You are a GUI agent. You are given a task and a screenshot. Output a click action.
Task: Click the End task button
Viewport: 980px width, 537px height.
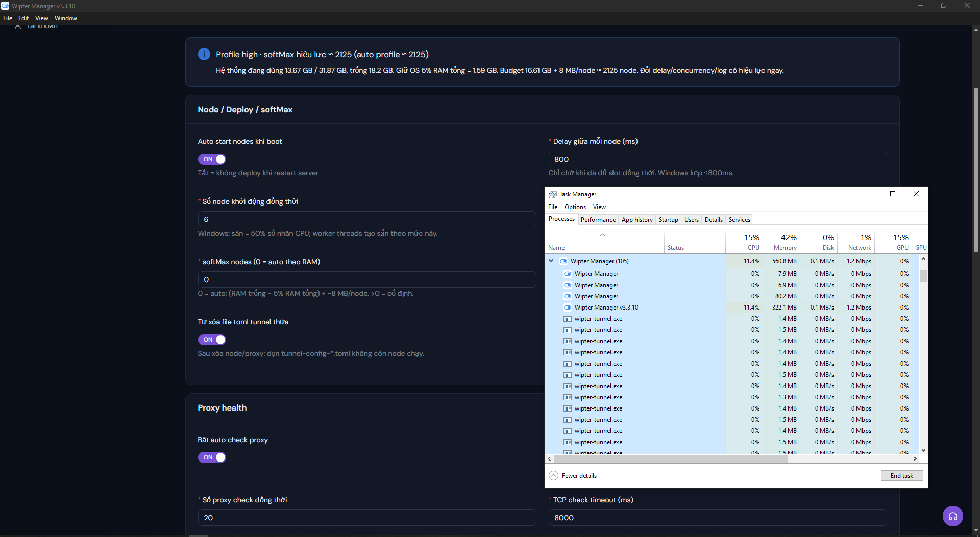pyautogui.click(x=901, y=475)
